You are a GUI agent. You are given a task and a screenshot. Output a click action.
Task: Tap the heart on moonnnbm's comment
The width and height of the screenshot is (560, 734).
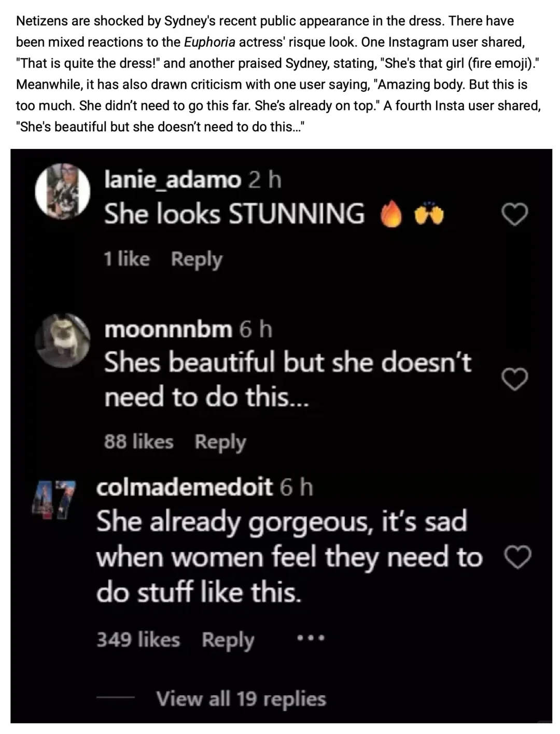pyautogui.click(x=515, y=379)
